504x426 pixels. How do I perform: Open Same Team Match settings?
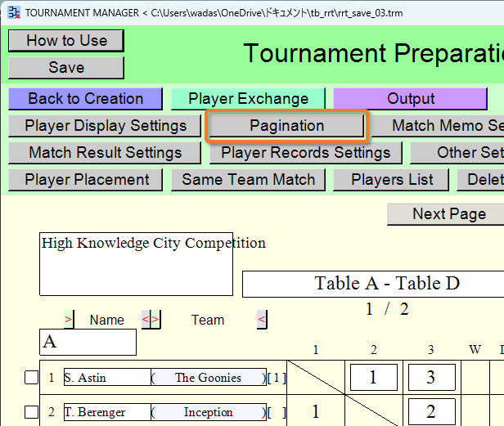[248, 180]
